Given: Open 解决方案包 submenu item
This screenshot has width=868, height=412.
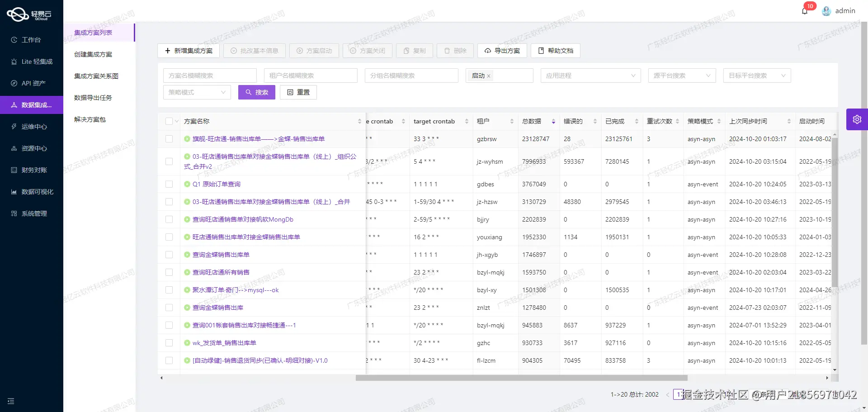Looking at the screenshot, I should click(99, 119).
